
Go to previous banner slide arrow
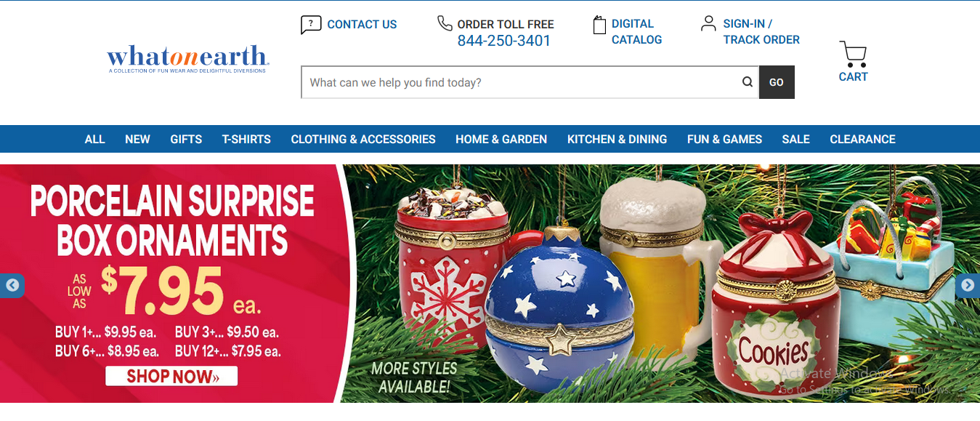[x=12, y=285]
